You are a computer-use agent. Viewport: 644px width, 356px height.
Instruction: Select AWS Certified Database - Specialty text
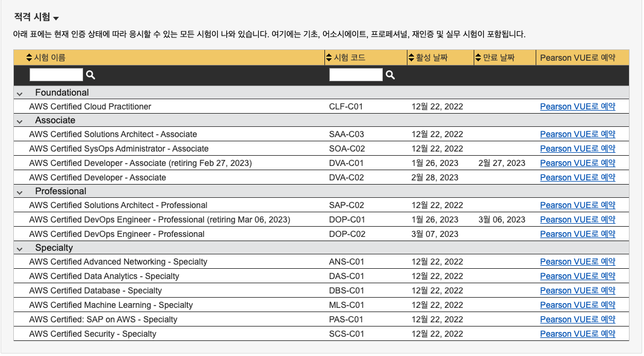[x=95, y=290]
